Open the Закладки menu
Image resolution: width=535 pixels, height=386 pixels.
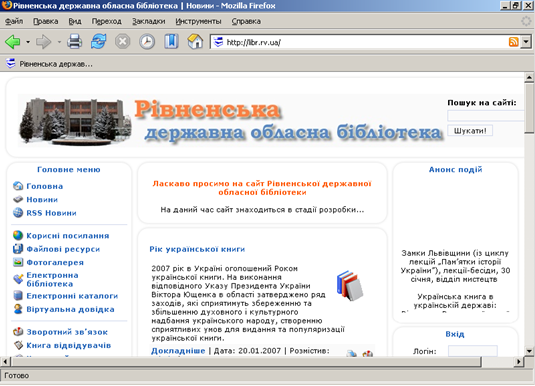coord(148,21)
